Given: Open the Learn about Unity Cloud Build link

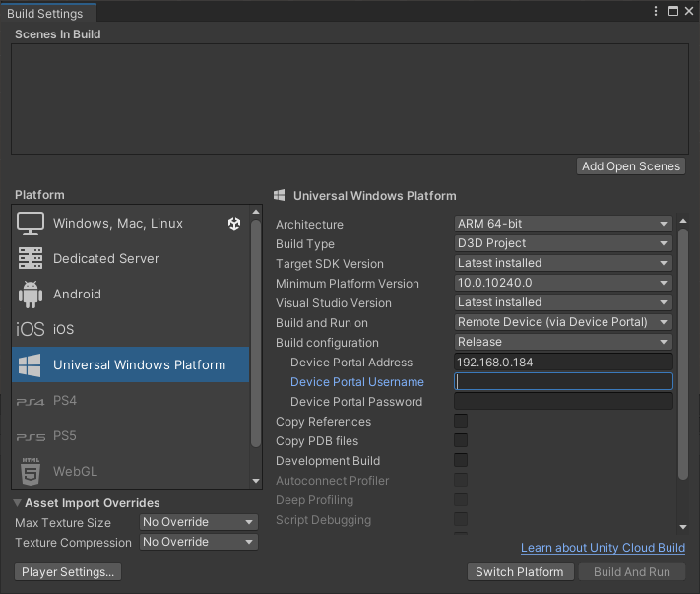Looking at the screenshot, I should tap(603, 548).
